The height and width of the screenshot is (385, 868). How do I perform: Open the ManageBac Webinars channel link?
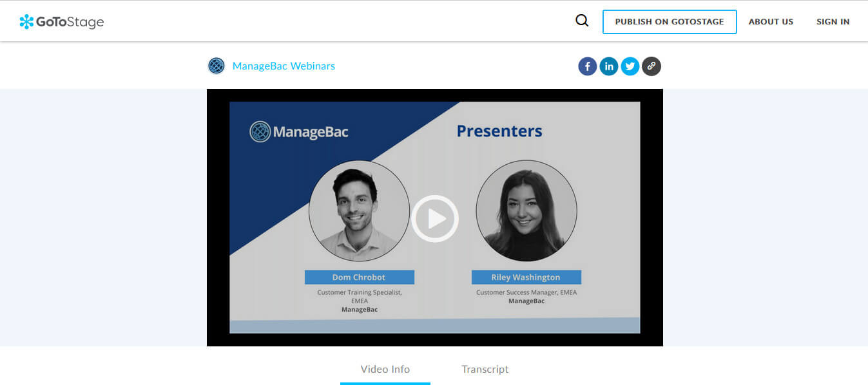tap(284, 66)
